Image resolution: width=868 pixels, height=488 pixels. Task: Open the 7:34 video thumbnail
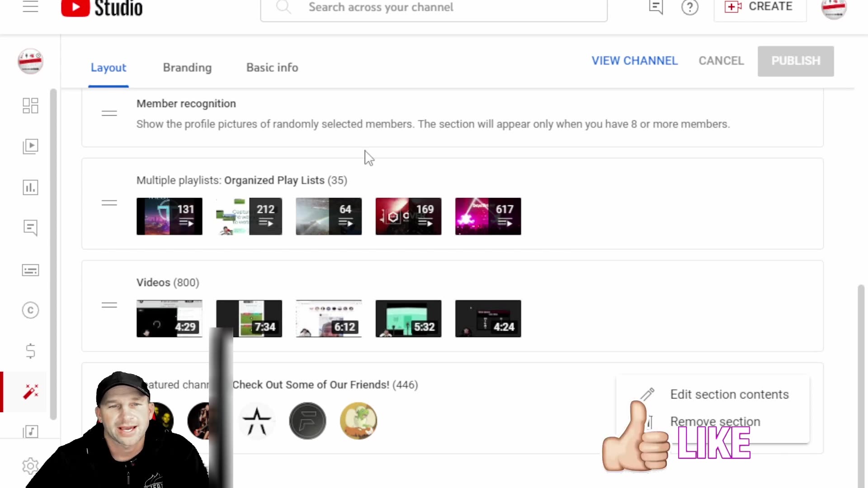click(x=249, y=318)
